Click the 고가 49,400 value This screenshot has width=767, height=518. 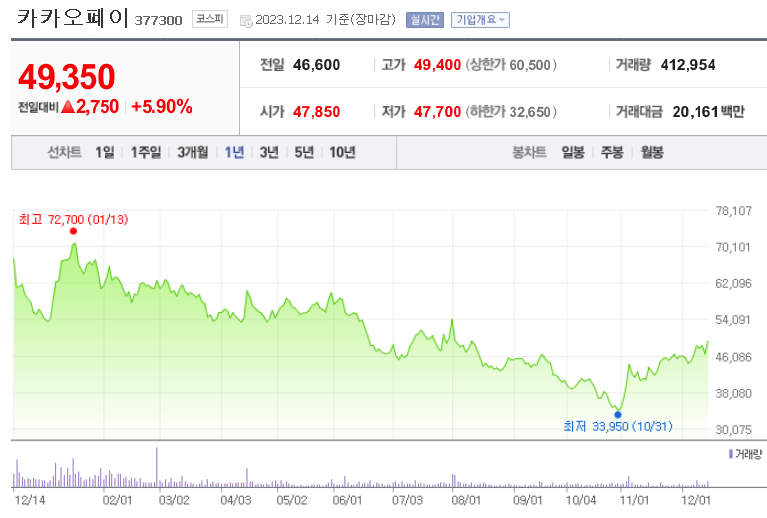click(437, 65)
